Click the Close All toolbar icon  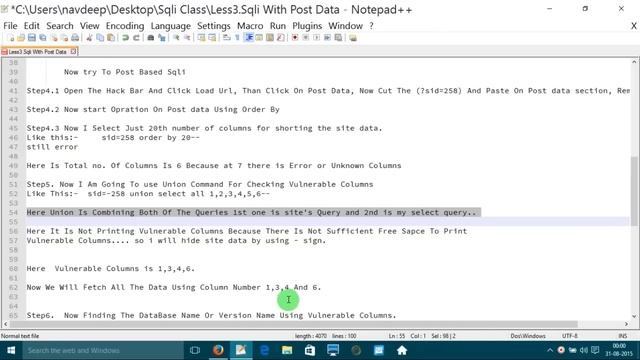(x=64, y=38)
